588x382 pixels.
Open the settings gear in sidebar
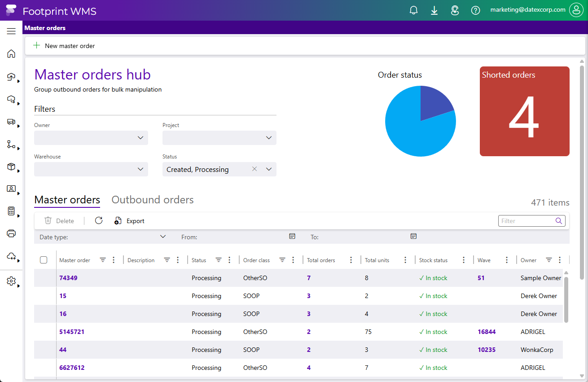pyautogui.click(x=11, y=281)
